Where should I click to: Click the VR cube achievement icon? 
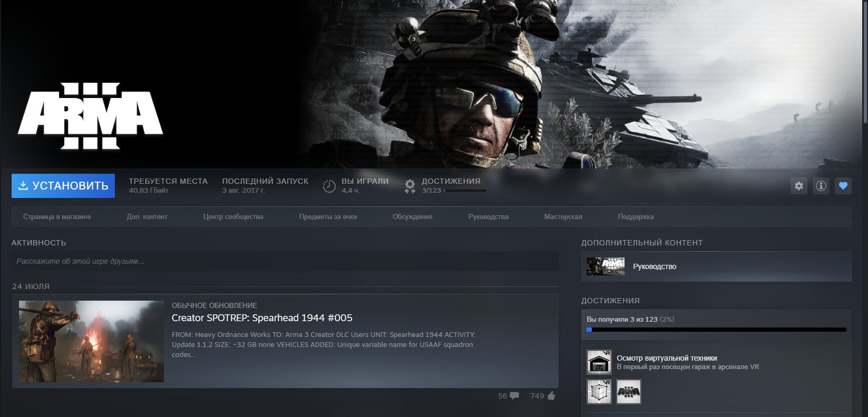point(599,392)
